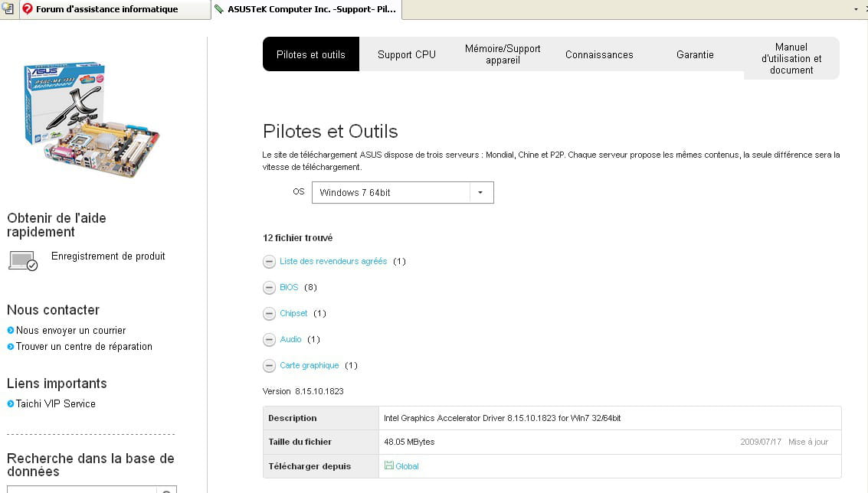The image size is (868, 493).
Task: Click the document icon left of tabs
Action: pyautogui.click(x=8, y=8)
